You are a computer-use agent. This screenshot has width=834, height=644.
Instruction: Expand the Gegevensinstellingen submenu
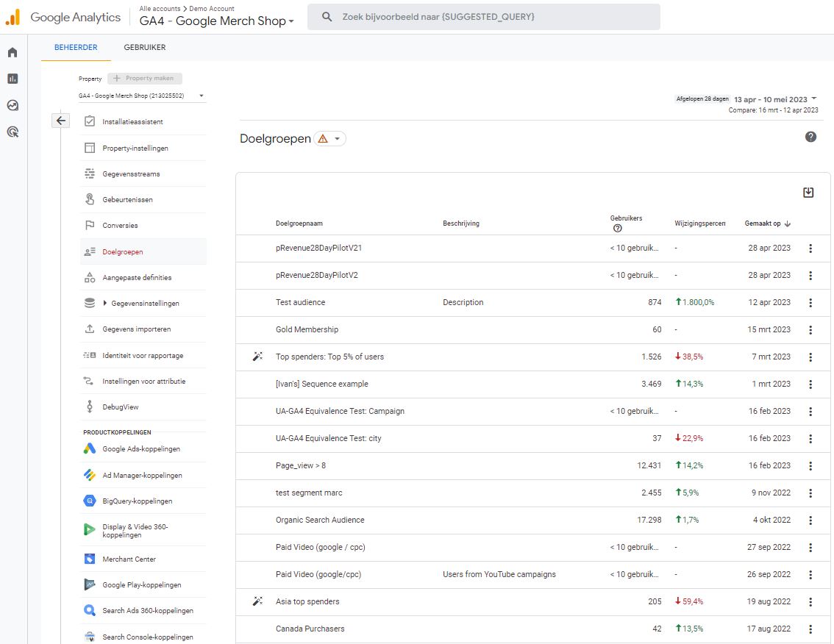[x=105, y=303]
